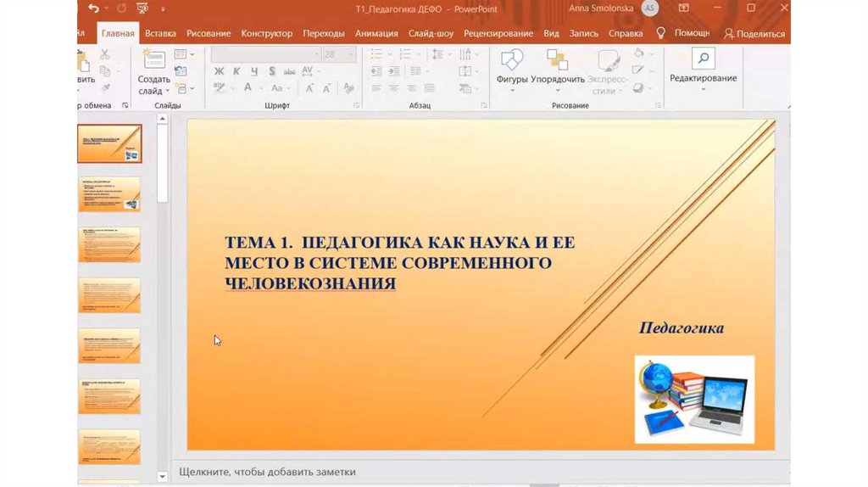The image size is (868, 487).
Task: Click the Reset slide icon
Action: point(181,71)
